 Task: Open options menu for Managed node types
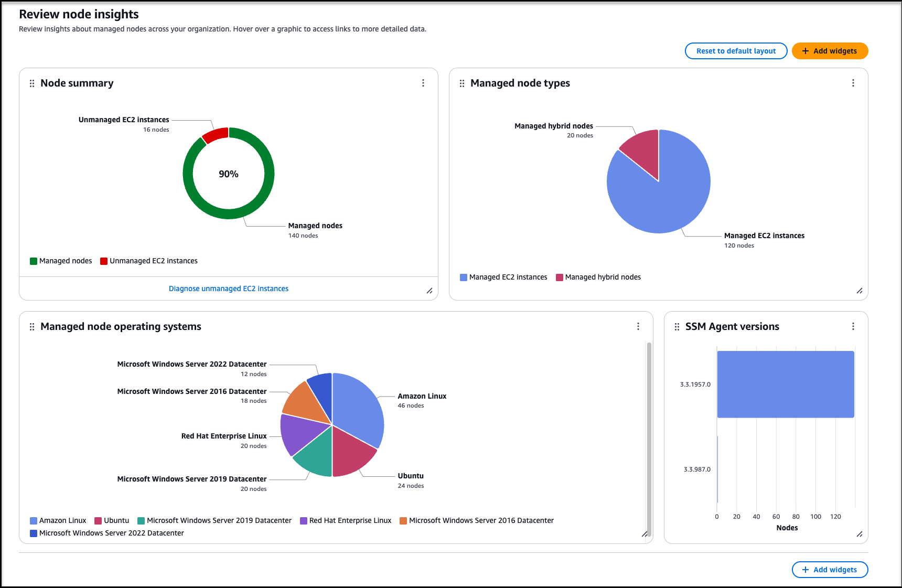[x=853, y=83]
